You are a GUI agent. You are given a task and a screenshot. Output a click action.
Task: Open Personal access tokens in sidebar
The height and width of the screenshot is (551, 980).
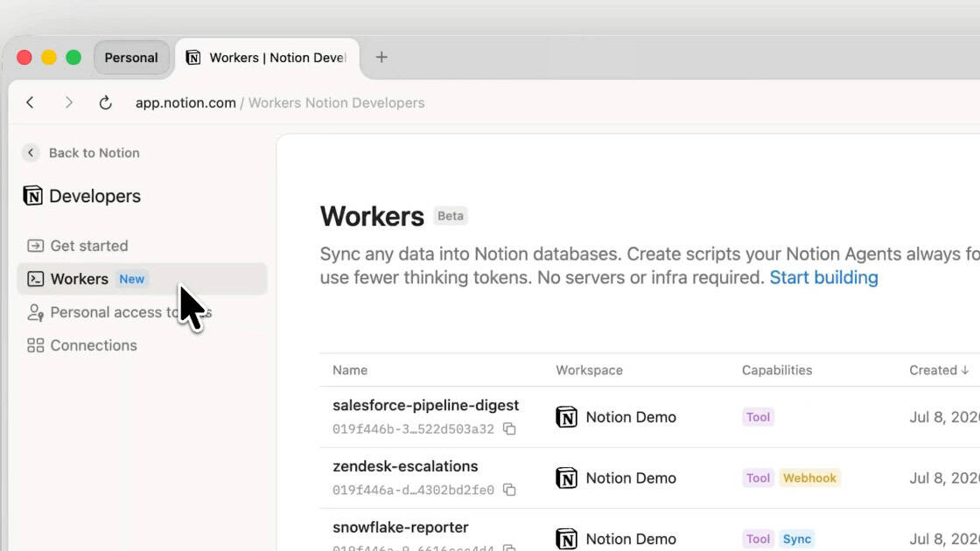tap(142, 312)
